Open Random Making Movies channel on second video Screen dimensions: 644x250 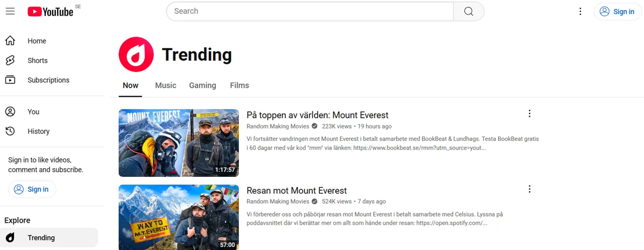click(278, 202)
